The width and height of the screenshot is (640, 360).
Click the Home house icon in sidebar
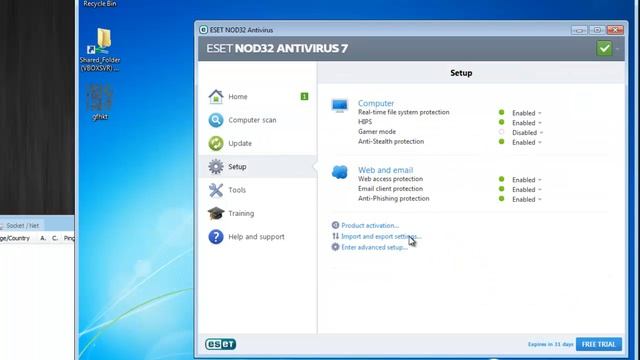[x=216, y=97]
